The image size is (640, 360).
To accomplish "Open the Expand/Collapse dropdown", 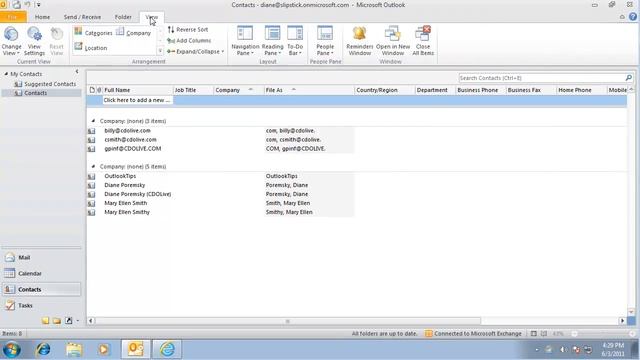I will (196, 51).
